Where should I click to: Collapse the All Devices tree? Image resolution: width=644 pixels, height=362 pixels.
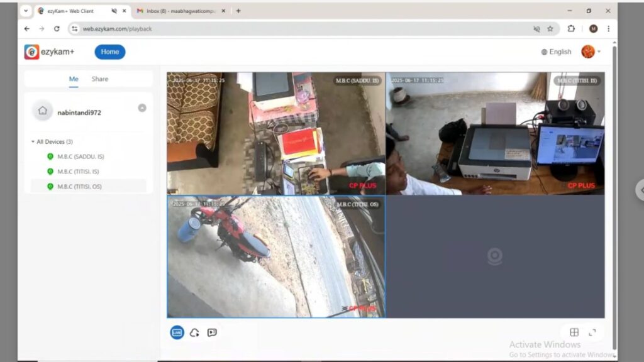[33, 142]
